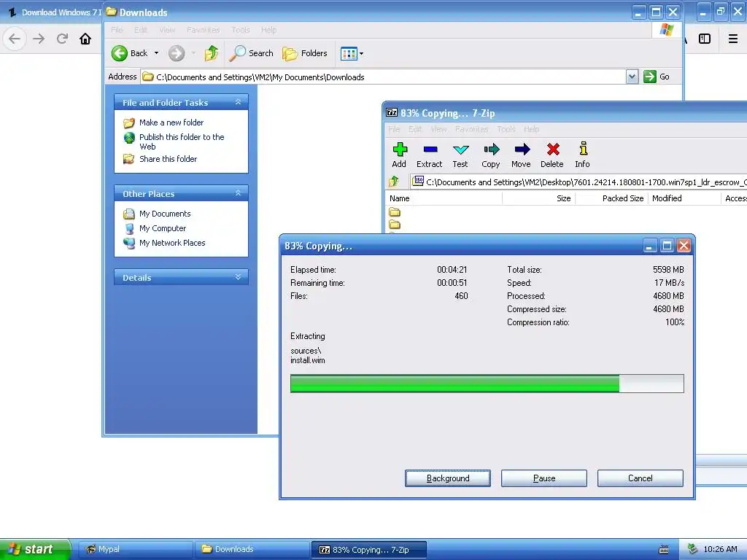Toggle the browser sidebar icon
The image size is (747, 560).
point(705,39)
